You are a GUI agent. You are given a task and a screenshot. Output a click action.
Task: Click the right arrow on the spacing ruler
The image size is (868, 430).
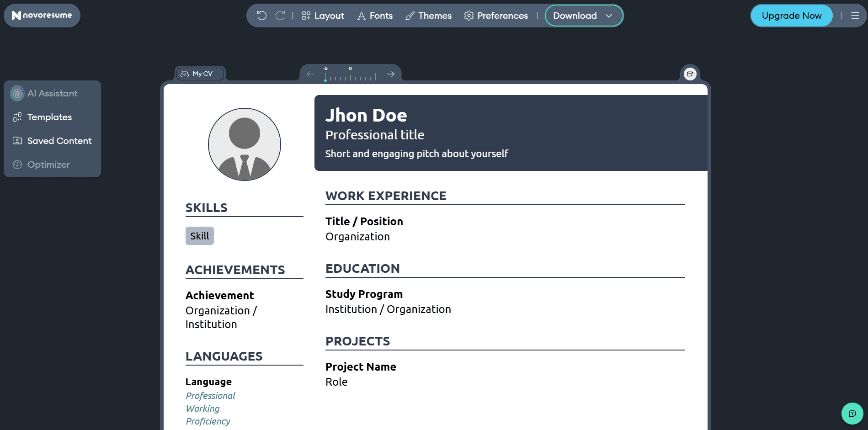[390, 74]
